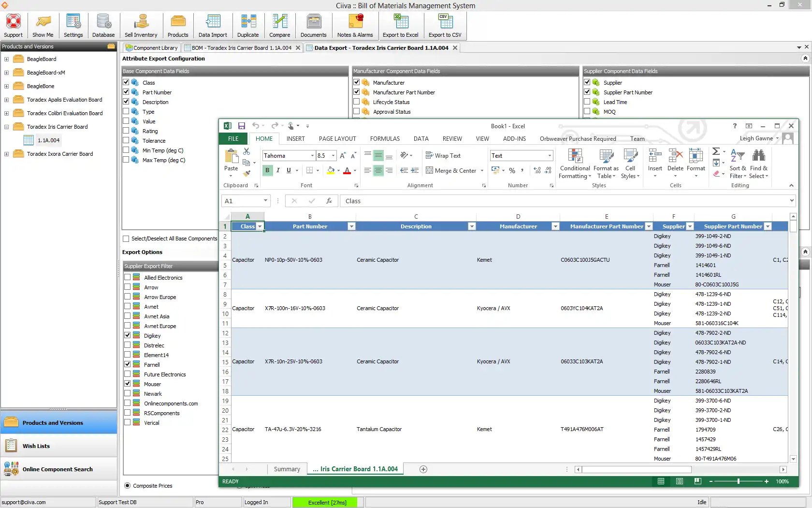Click the Excel Save icon
812x508 pixels.
pos(242,126)
